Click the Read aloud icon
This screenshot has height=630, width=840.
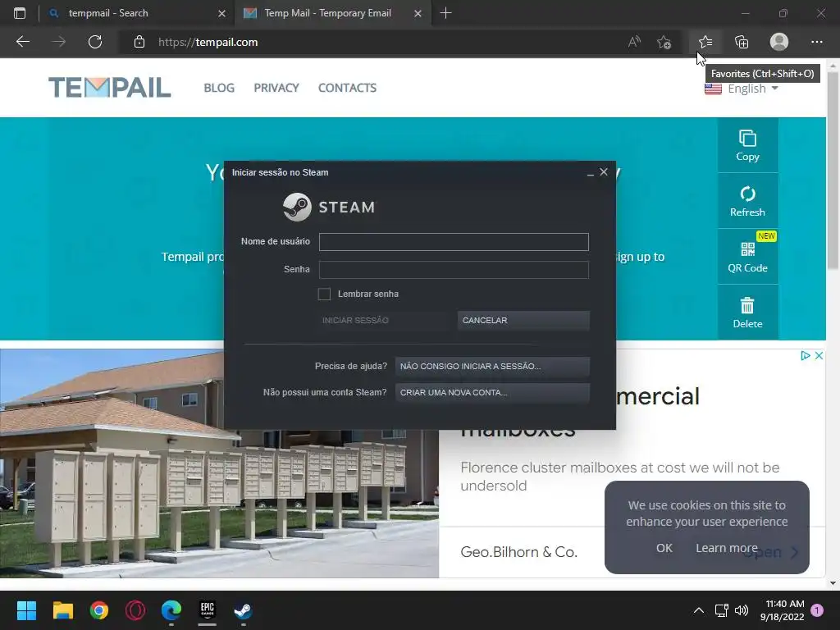pos(634,42)
